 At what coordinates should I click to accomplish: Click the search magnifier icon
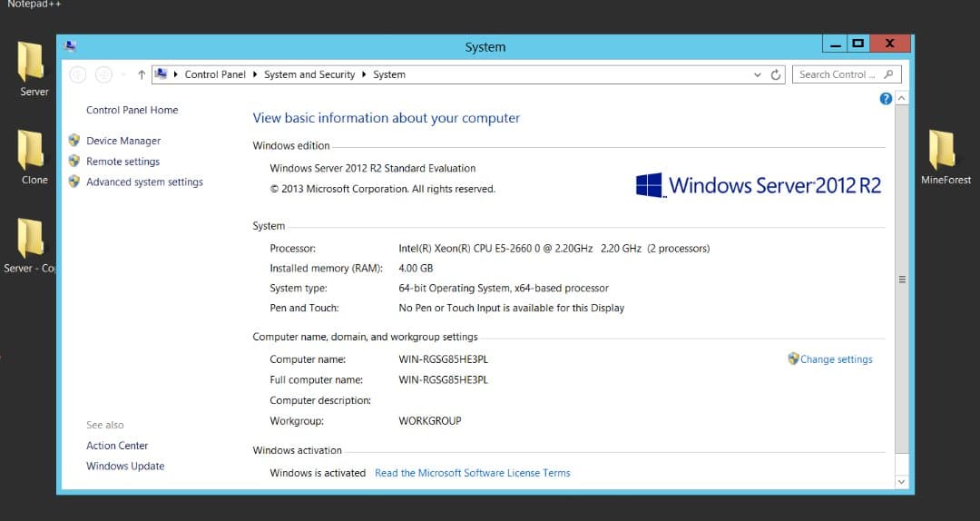coord(888,74)
